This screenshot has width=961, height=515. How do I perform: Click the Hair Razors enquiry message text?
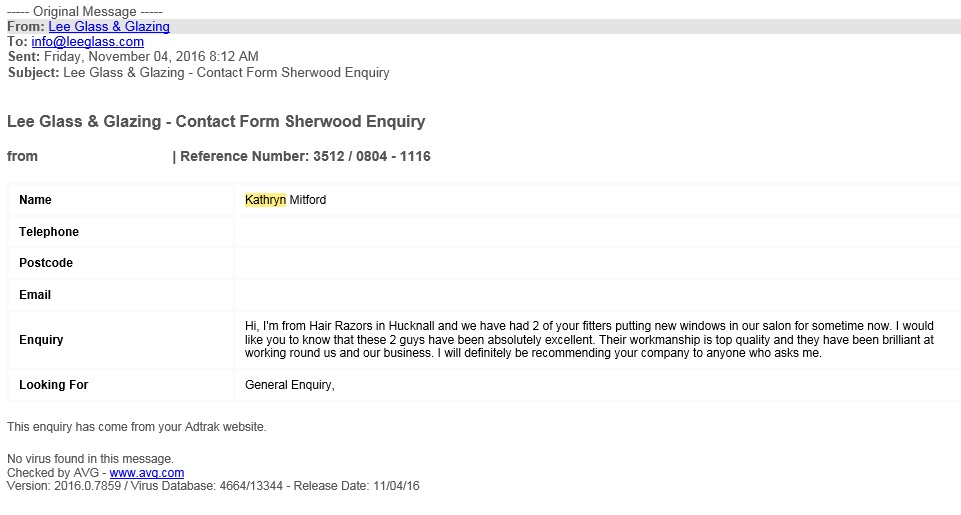[588, 340]
